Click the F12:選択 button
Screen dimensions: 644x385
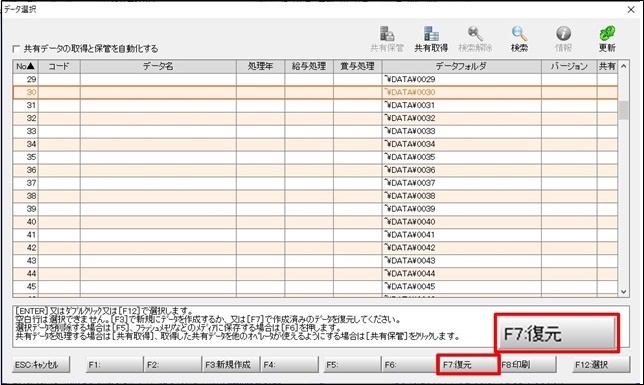pos(601,364)
